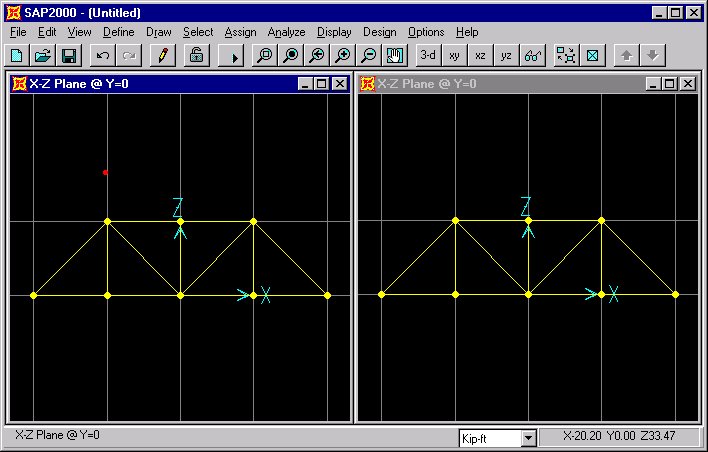
Task: Open the Define menu
Action: tap(118, 32)
